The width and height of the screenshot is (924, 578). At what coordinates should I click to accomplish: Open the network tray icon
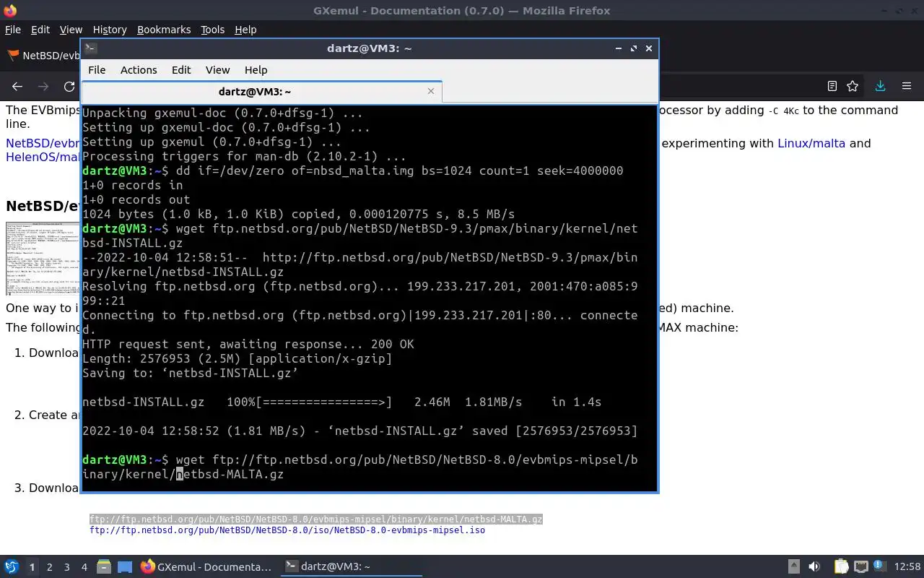[860, 566]
